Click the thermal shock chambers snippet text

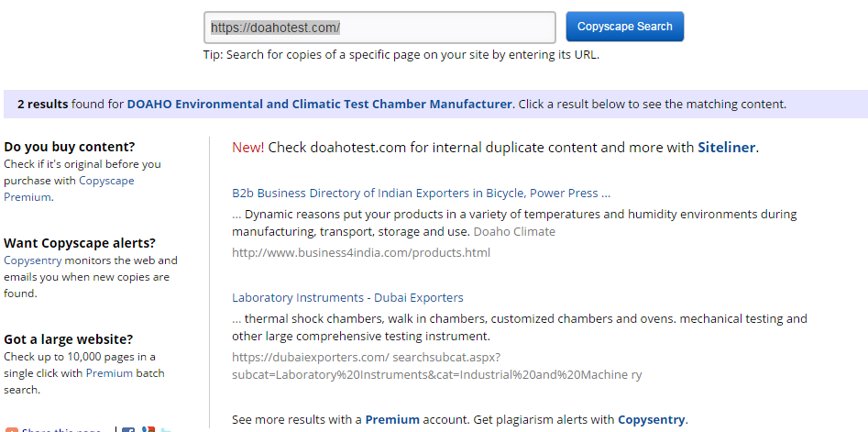pyautogui.click(x=520, y=327)
